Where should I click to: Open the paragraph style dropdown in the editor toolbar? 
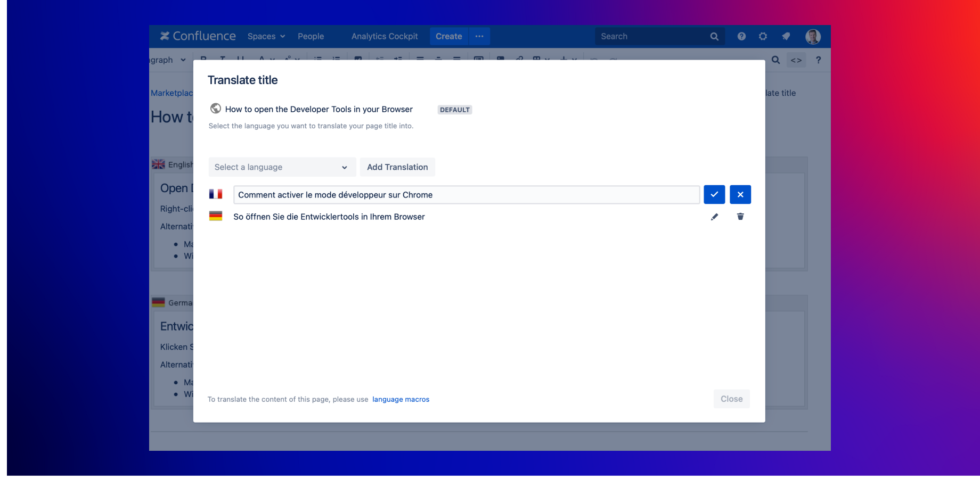click(168, 60)
